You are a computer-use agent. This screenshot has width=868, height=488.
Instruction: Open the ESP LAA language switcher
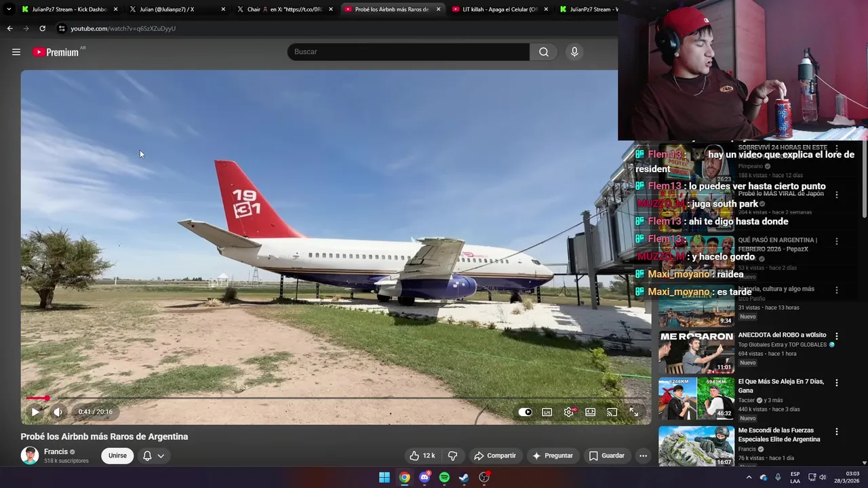tap(795, 477)
